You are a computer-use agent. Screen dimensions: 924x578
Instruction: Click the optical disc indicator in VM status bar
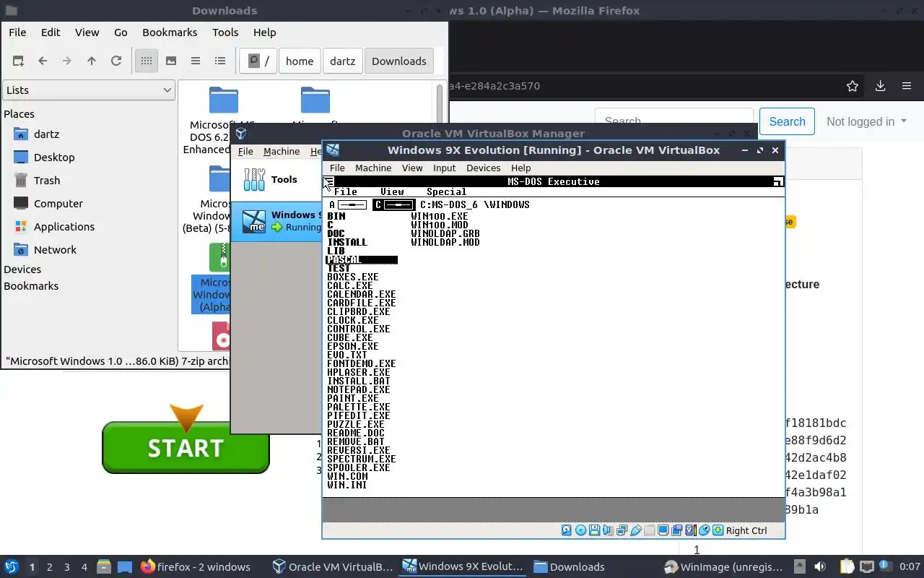tap(580, 530)
